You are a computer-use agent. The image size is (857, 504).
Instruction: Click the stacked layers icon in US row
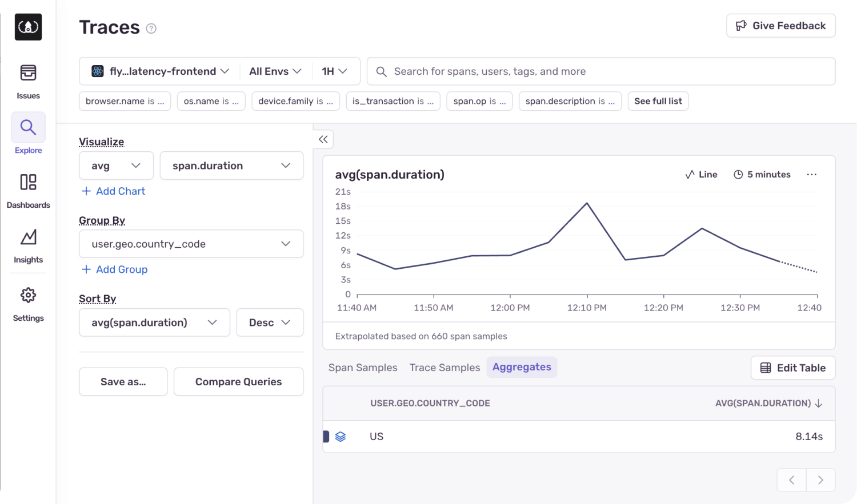point(341,437)
